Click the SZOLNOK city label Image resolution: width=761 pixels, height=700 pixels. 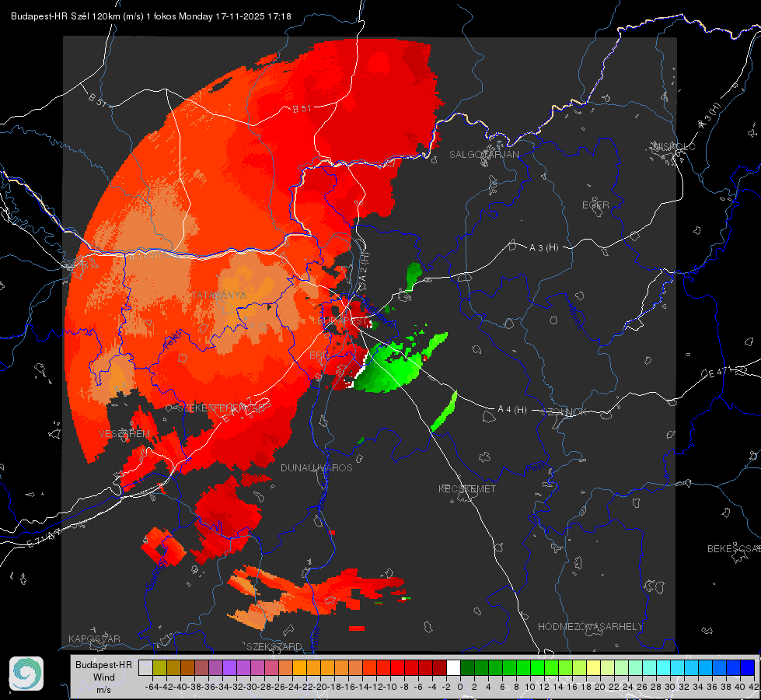[x=564, y=412]
